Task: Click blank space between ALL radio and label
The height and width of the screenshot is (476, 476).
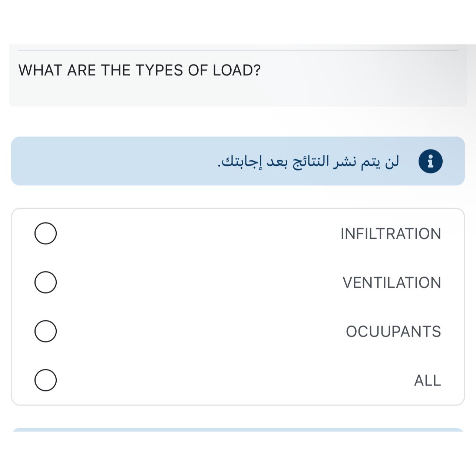Action: tap(222, 380)
